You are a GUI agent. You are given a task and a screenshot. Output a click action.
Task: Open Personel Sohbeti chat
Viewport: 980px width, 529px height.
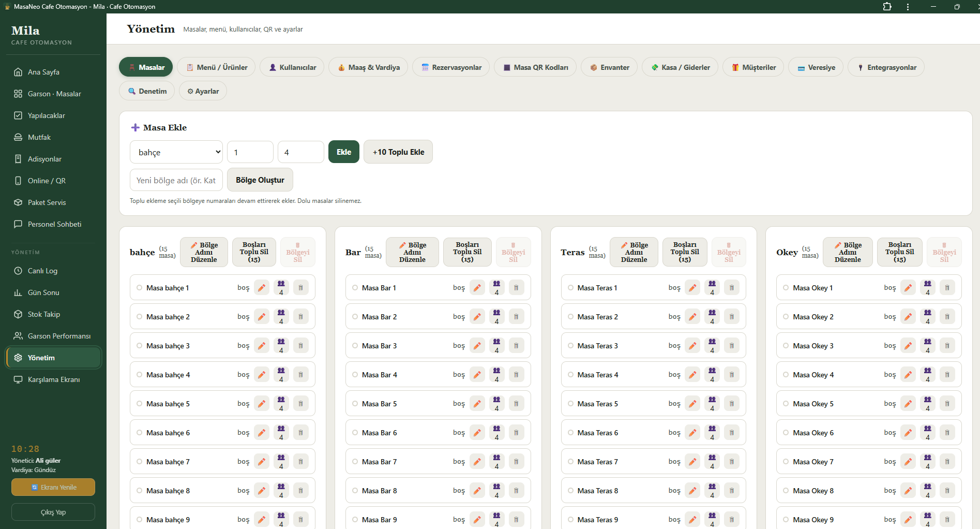pyautogui.click(x=53, y=224)
